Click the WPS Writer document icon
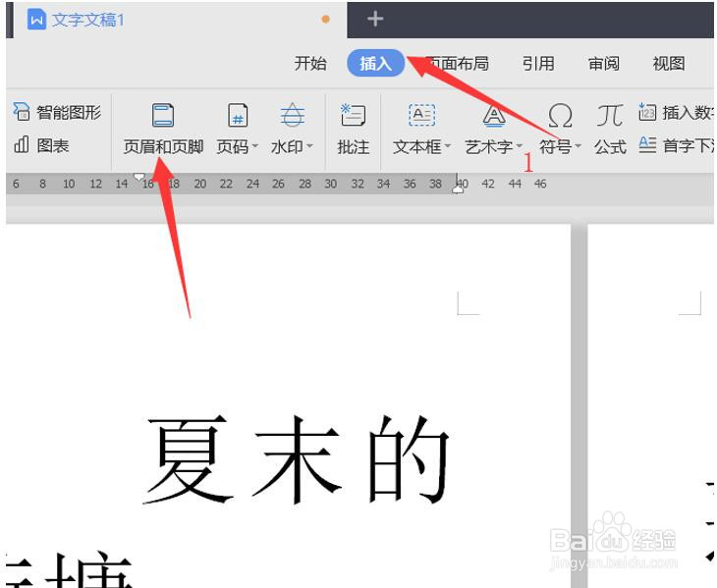 (36, 20)
